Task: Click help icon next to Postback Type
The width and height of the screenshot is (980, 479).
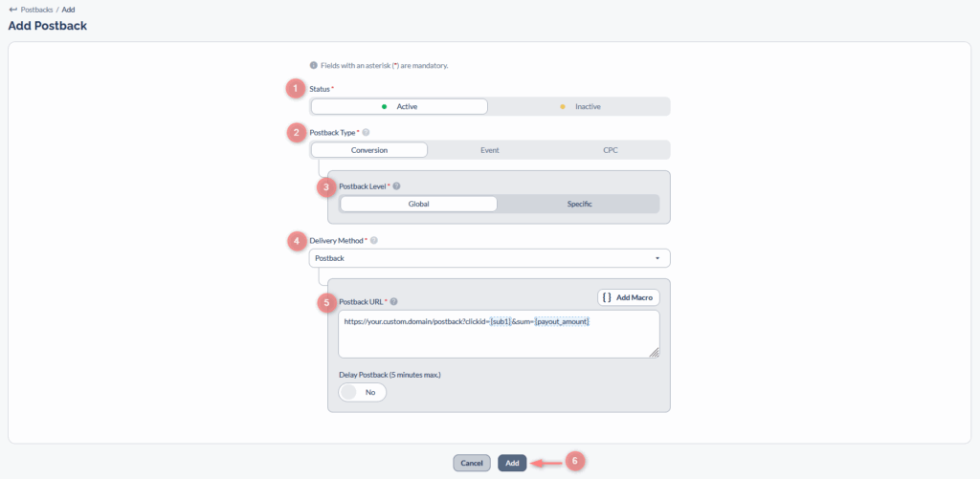Action: tap(366, 133)
